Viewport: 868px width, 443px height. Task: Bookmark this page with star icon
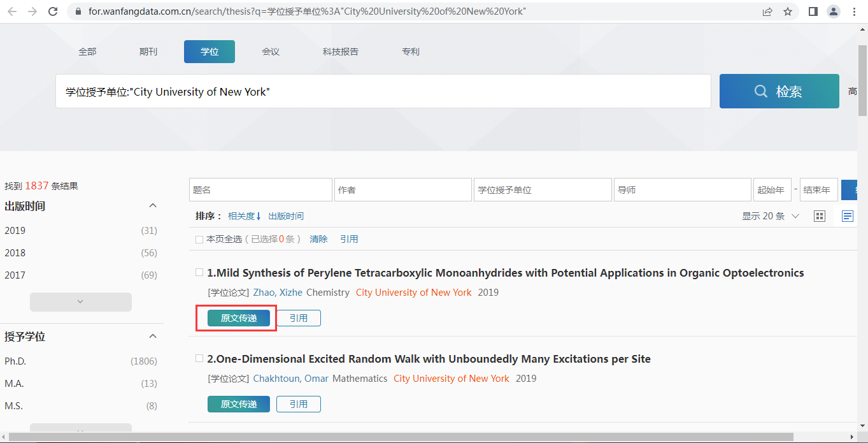tap(788, 11)
